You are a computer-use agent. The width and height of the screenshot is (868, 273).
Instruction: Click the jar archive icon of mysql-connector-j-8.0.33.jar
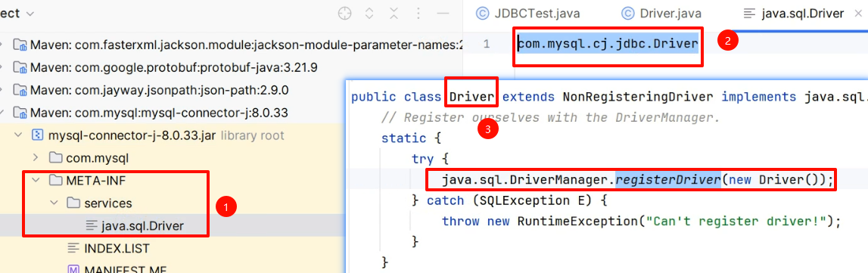click(x=38, y=135)
